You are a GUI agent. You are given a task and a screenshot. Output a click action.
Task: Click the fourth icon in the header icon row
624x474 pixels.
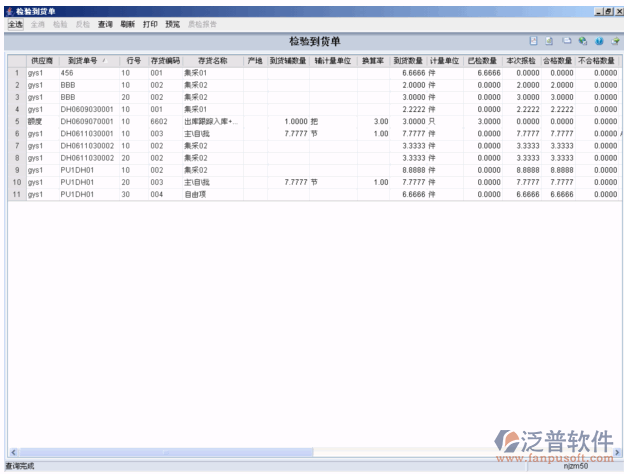pos(582,41)
